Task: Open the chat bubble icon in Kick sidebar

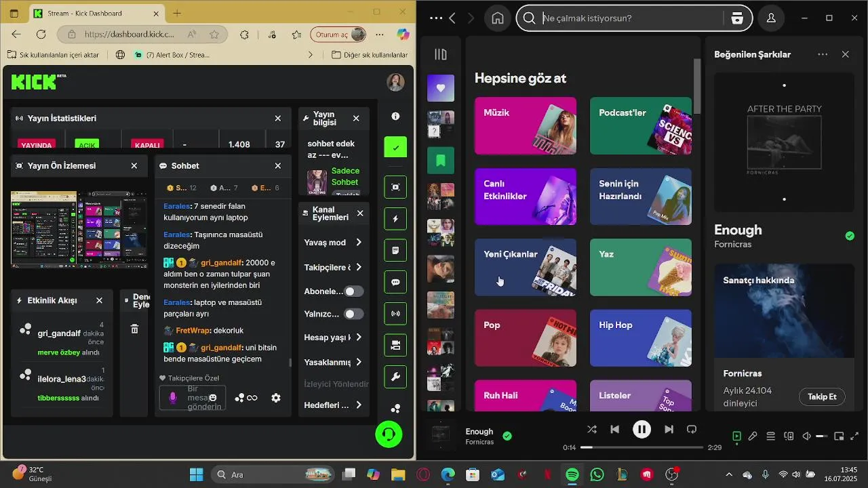Action: pos(395,282)
